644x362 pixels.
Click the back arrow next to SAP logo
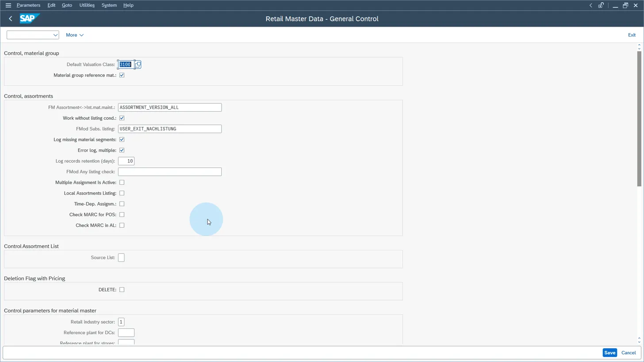tap(11, 19)
